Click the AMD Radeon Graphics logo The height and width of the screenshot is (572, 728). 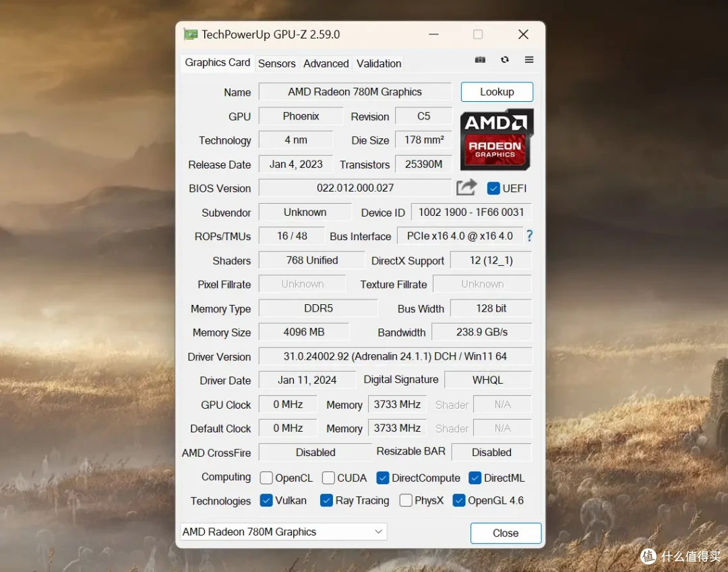point(496,140)
